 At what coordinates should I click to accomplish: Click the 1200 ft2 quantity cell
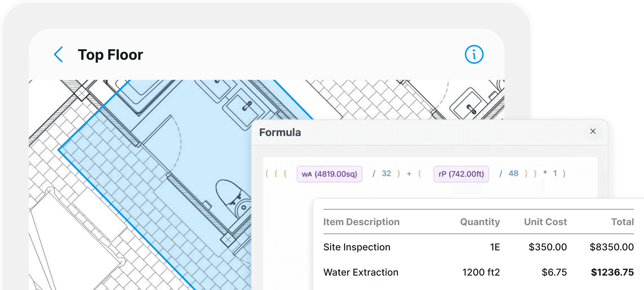[x=481, y=272]
